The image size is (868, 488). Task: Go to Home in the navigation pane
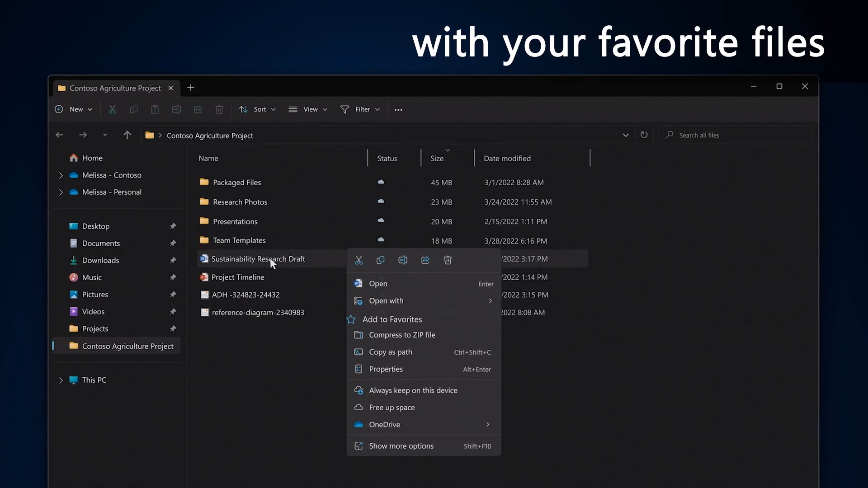pyautogui.click(x=92, y=158)
